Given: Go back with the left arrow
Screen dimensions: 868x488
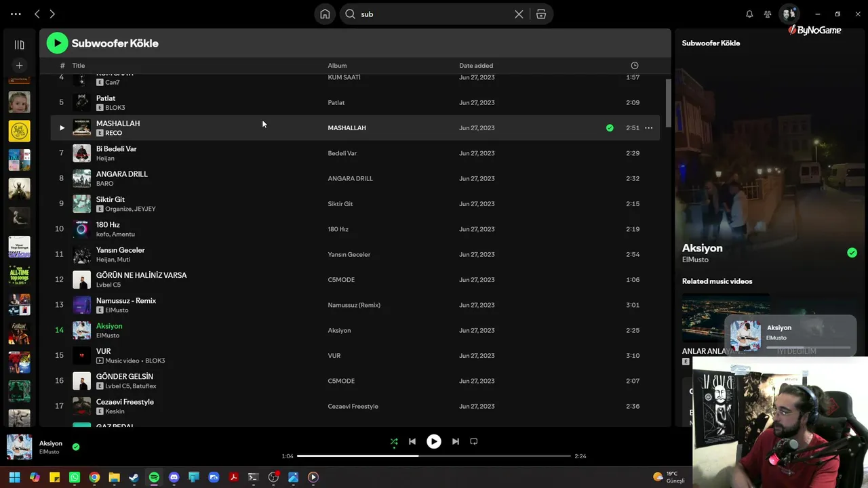Looking at the screenshot, I should click(x=37, y=14).
